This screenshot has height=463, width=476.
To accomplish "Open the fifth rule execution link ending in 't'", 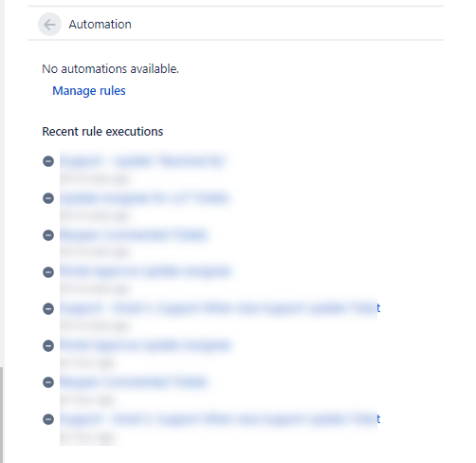I will tap(220, 308).
